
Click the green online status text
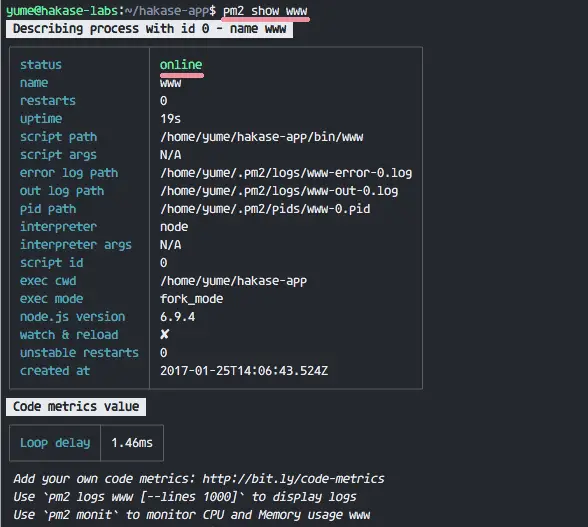(x=181, y=65)
